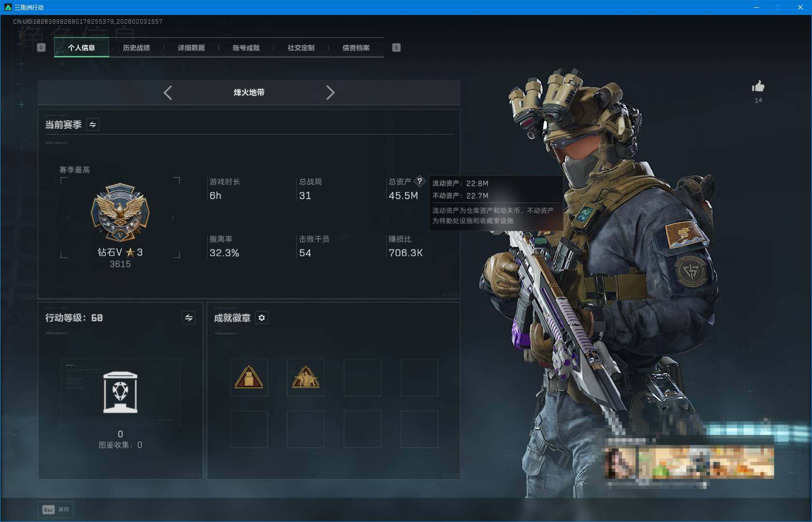The width and height of the screenshot is (812, 522).
Task: Go to previous mode with left chevron
Action: [x=168, y=93]
